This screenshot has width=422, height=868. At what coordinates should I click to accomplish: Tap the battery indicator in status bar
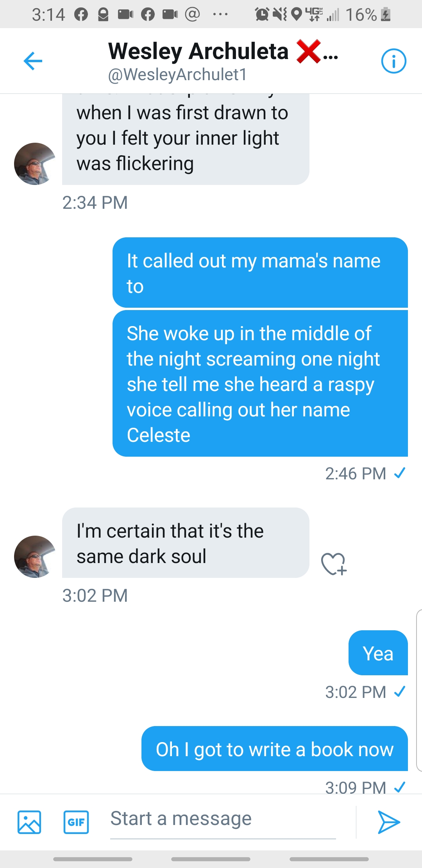(x=386, y=14)
